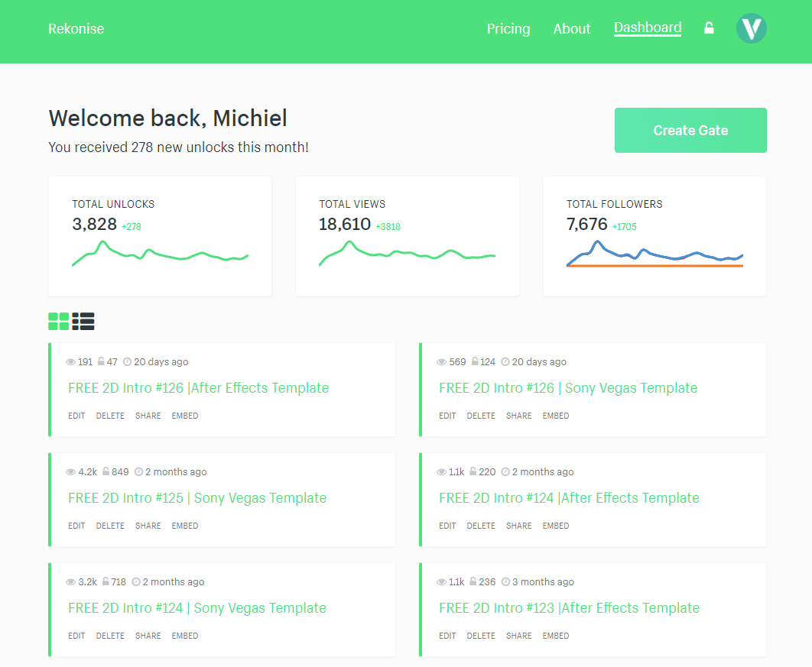Click the lock icon beside 236 unlocks
812x667 pixels.
click(473, 581)
